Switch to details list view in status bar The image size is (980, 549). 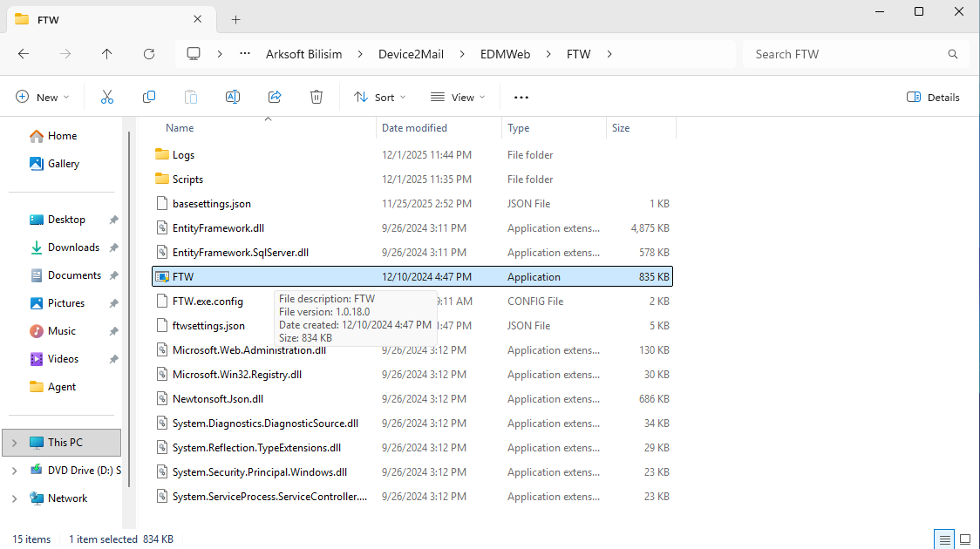[x=943, y=539]
